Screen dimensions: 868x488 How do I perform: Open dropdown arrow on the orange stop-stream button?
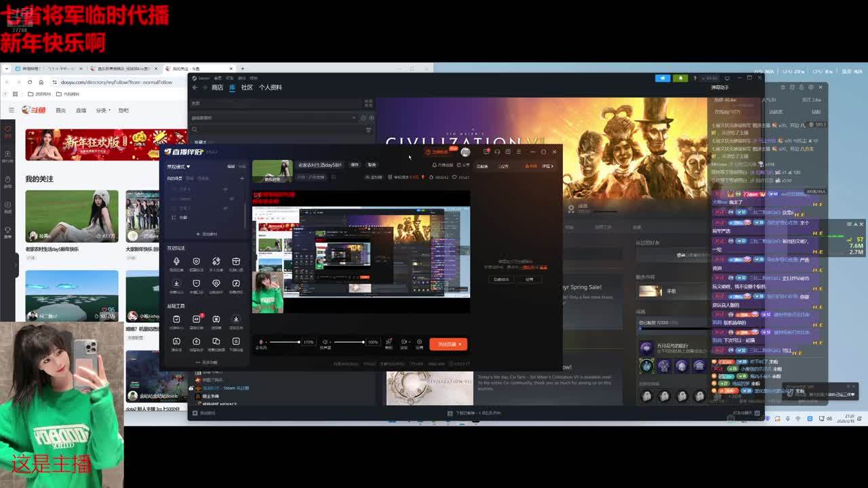(460, 344)
